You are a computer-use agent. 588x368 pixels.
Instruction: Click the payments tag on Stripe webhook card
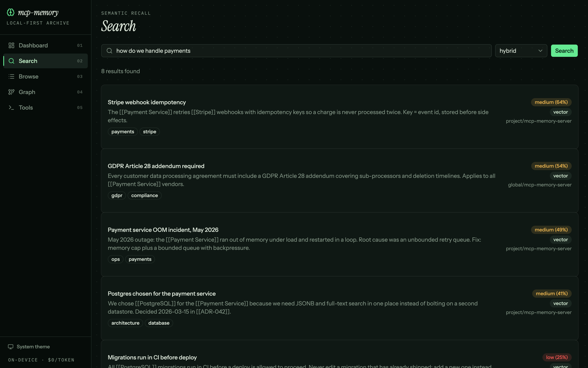pyautogui.click(x=123, y=132)
